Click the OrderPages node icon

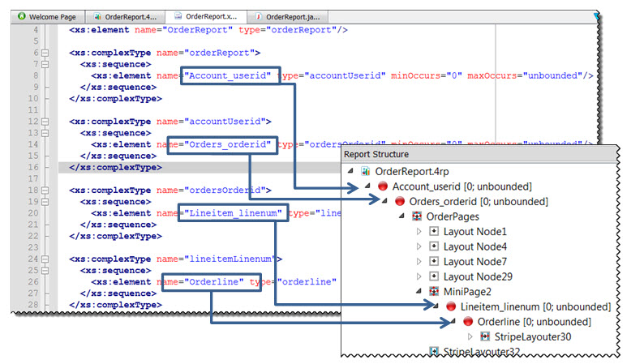416,216
